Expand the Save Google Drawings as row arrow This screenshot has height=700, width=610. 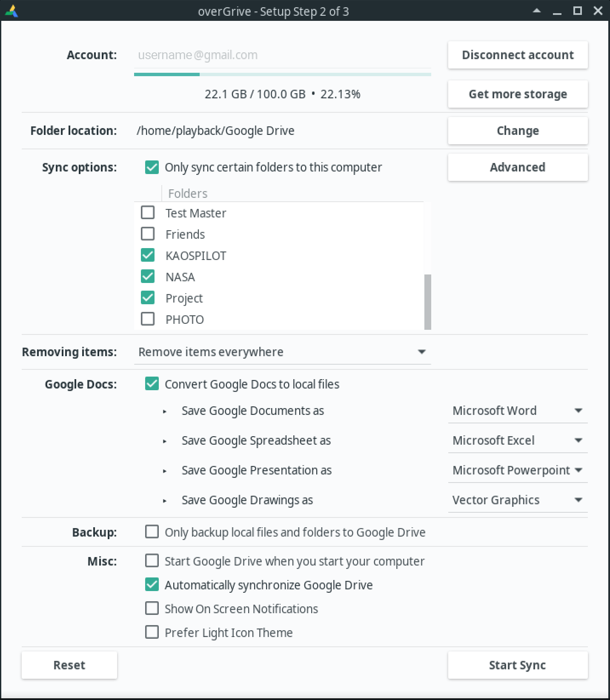tap(165, 501)
